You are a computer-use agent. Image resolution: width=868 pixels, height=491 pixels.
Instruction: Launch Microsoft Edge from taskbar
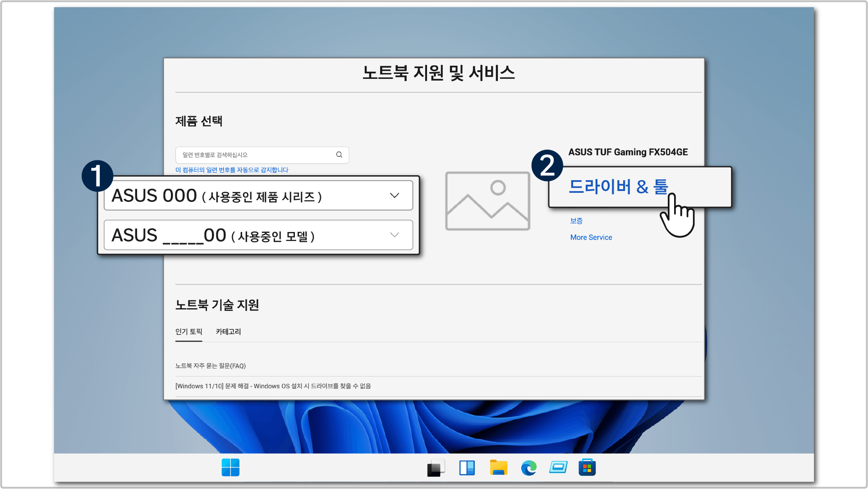528,468
